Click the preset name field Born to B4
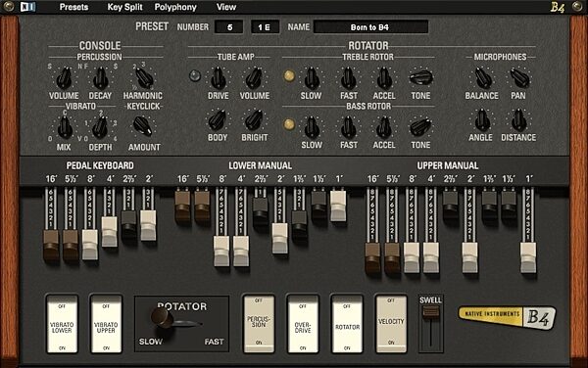 (x=370, y=27)
